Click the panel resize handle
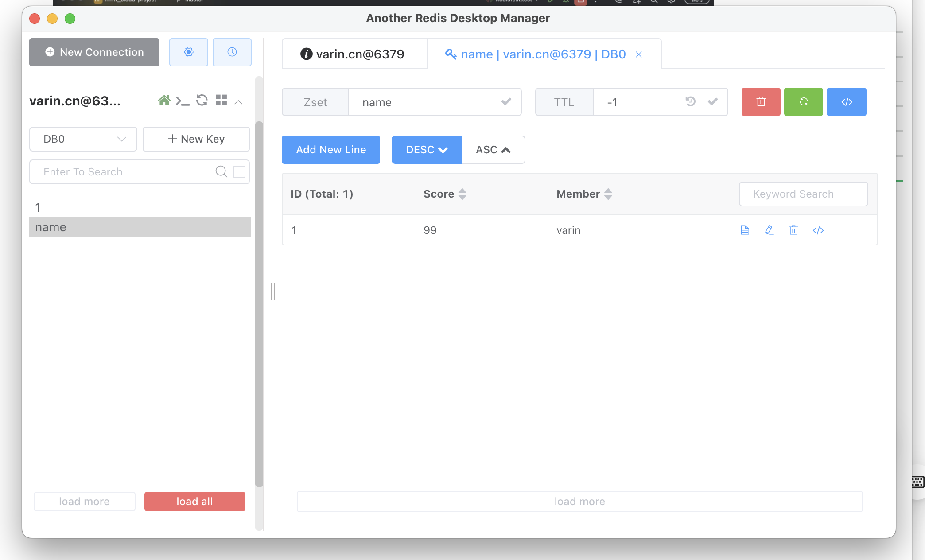The height and width of the screenshot is (560, 925). 273,291
